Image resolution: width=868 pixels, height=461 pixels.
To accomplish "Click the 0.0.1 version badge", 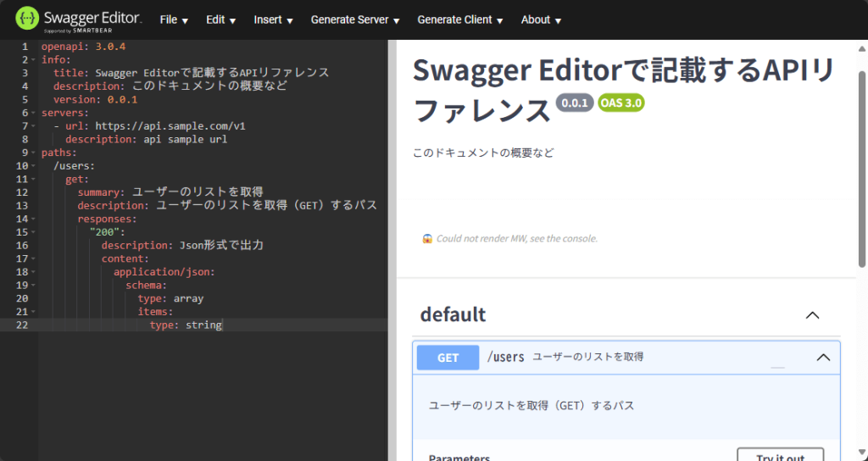I will [575, 103].
